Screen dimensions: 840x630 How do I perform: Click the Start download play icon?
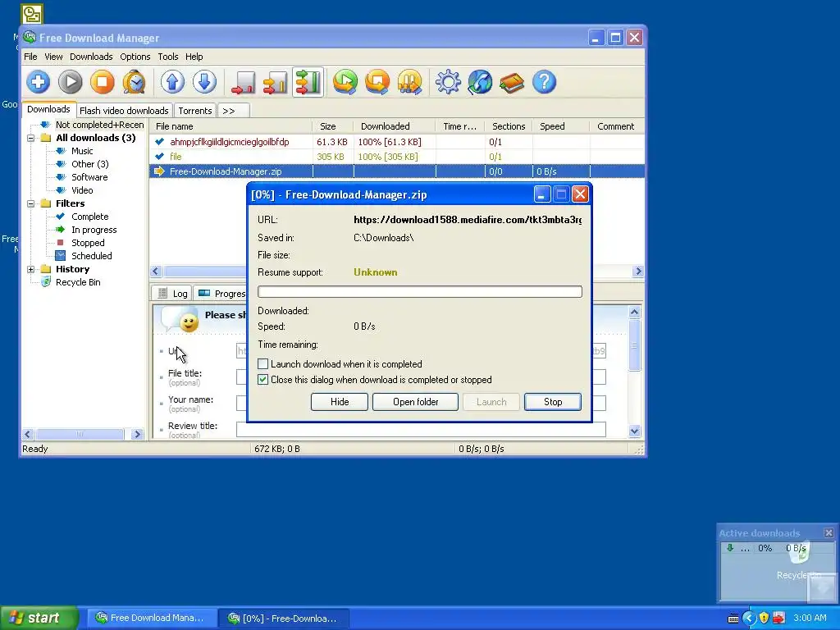pyautogui.click(x=71, y=82)
